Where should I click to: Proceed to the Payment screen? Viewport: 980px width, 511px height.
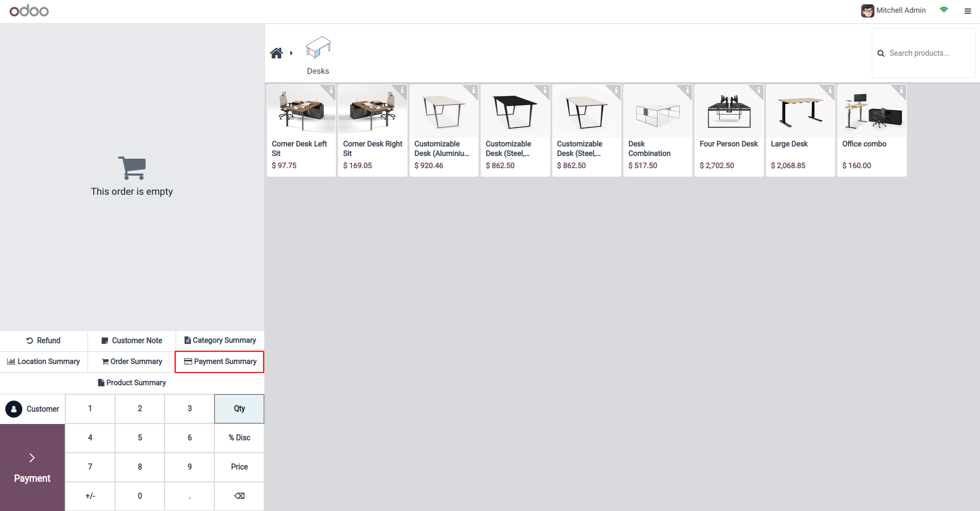pyautogui.click(x=32, y=467)
